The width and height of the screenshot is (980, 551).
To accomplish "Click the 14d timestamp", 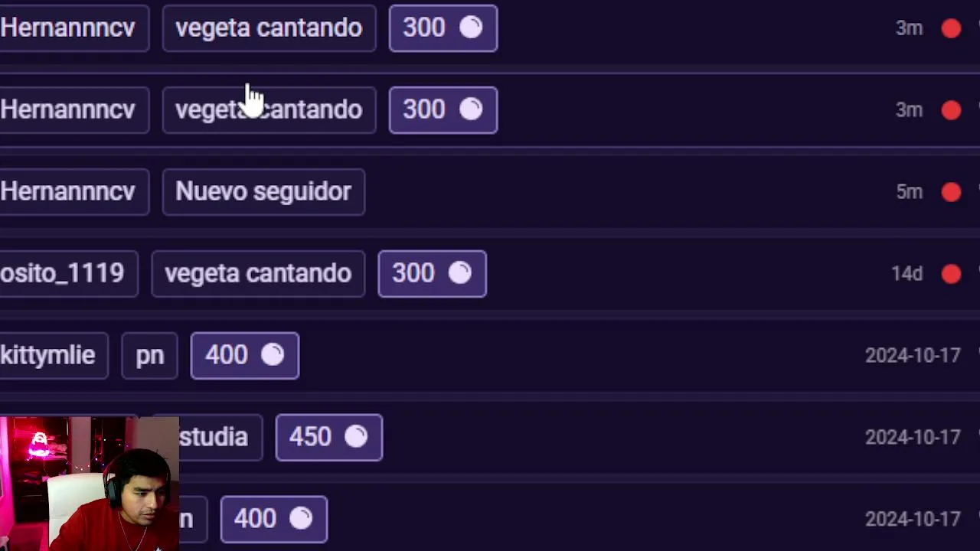I will (x=906, y=273).
